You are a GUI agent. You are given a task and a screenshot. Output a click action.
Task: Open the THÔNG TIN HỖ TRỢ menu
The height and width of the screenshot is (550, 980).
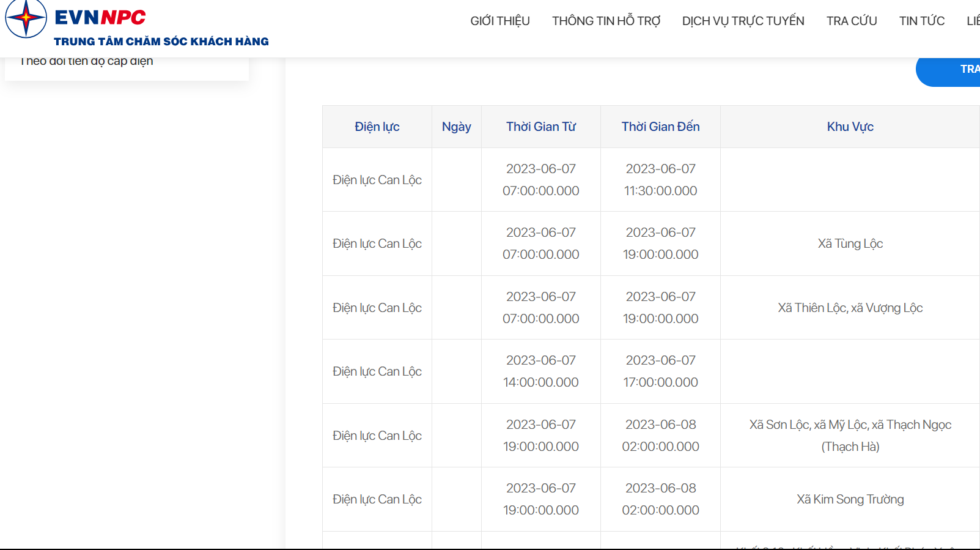click(x=606, y=21)
